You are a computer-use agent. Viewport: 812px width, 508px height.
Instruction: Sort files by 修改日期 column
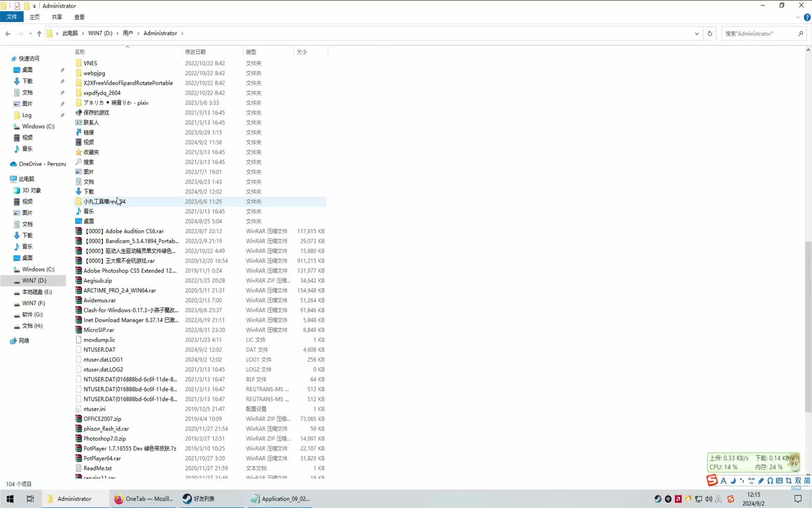point(195,52)
